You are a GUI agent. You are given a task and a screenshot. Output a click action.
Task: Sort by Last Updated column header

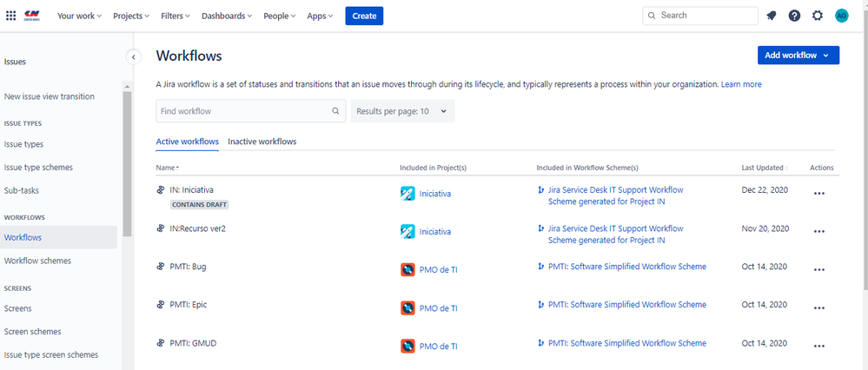click(x=765, y=168)
